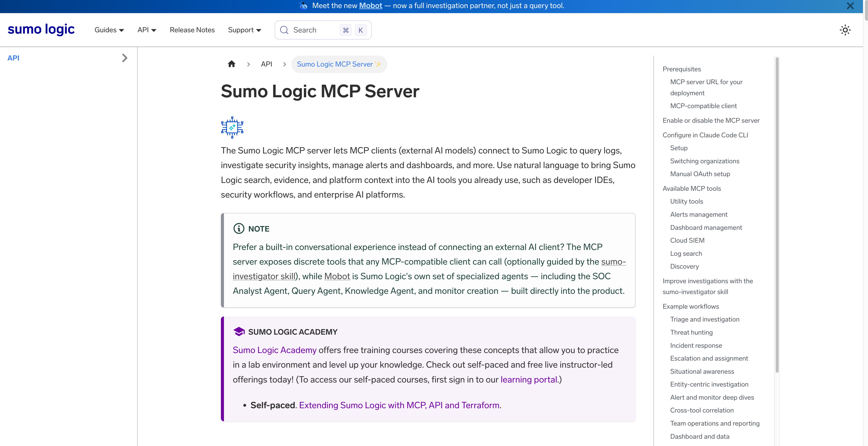
Task: Jump to Alerts management section
Action: [699, 214]
